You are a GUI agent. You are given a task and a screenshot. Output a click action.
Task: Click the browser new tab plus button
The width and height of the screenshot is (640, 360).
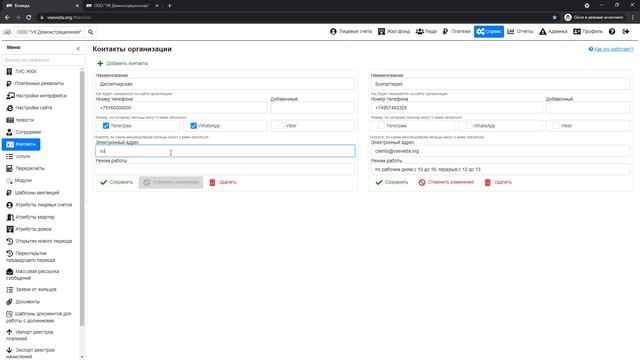point(169,6)
